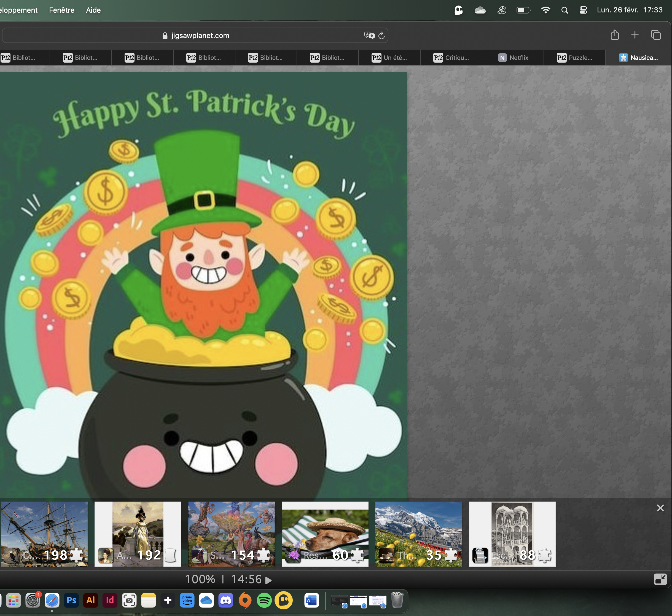The width and height of the screenshot is (672, 616).
Task: Open the 60-piece dog puzzle thumbnail
Action: click(x=325, y=534)
